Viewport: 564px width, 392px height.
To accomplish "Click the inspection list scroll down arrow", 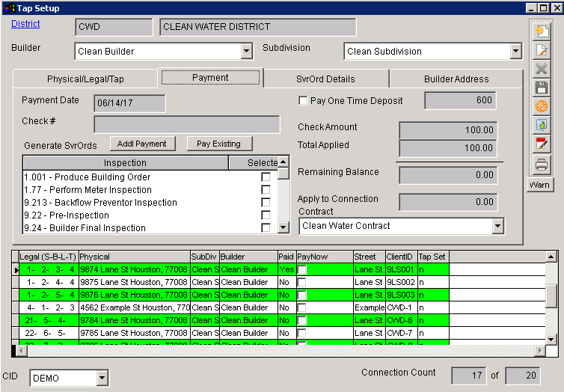I will point(283,227).
